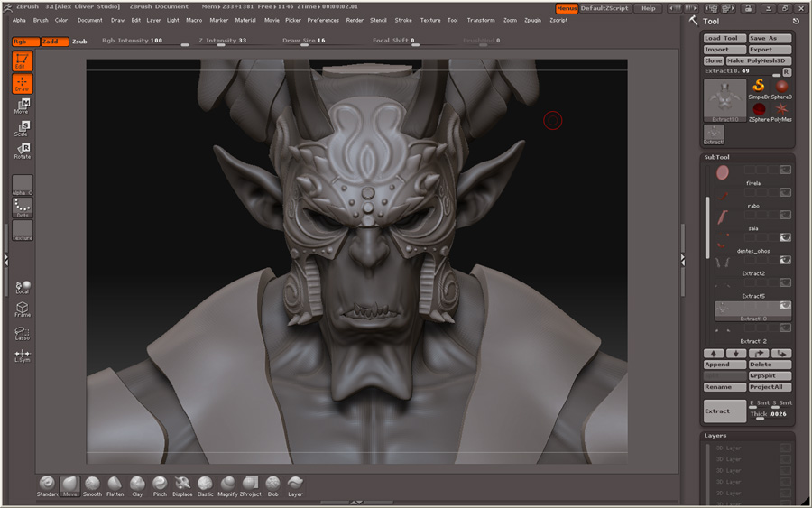Click the Focal Shift slider
This screenshot has width=812, height=508.
pyautogui.click(x=393, y=41)
